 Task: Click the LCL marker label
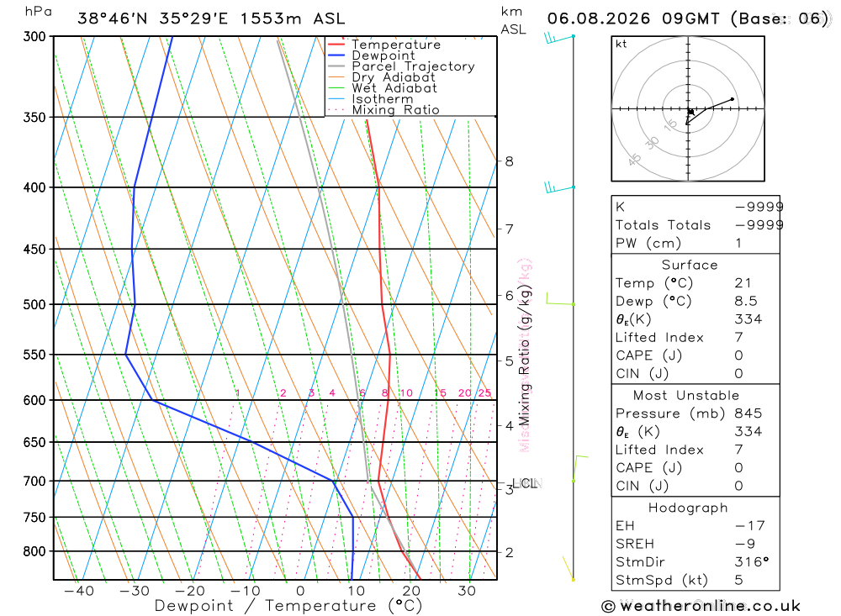pos(525,483)
